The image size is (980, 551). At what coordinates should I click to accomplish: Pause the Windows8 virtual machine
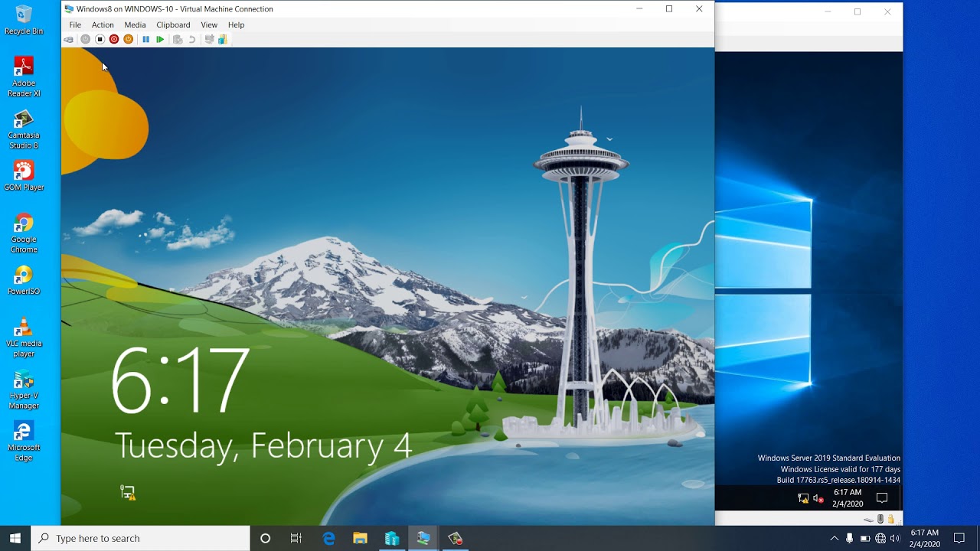tap(145, 39)
